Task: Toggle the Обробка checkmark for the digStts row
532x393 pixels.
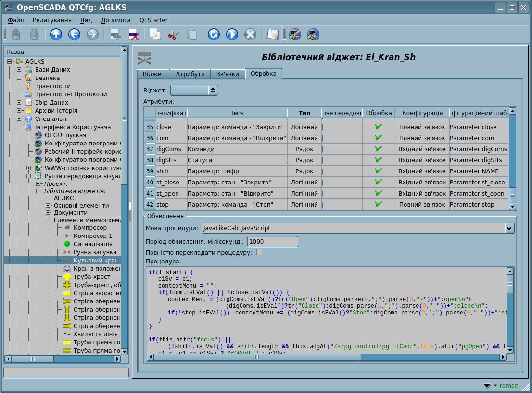Action: coord(379,160)
